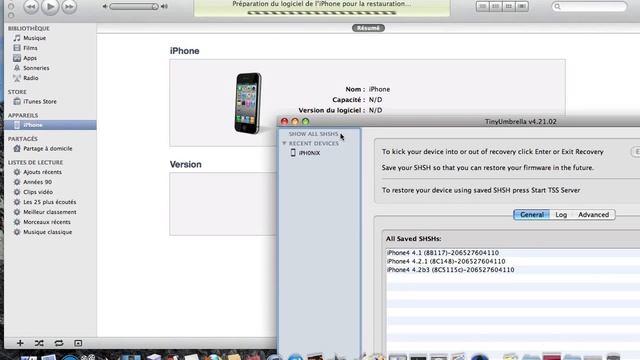
Task: Toggle repeat in iTunes
Action: pos(59,343)
